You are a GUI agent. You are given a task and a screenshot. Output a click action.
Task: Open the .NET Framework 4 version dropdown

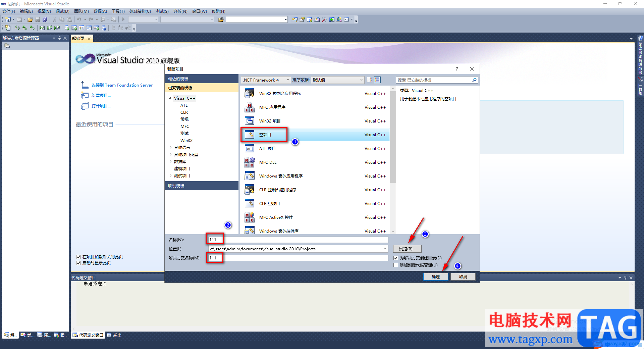(266, 80)
